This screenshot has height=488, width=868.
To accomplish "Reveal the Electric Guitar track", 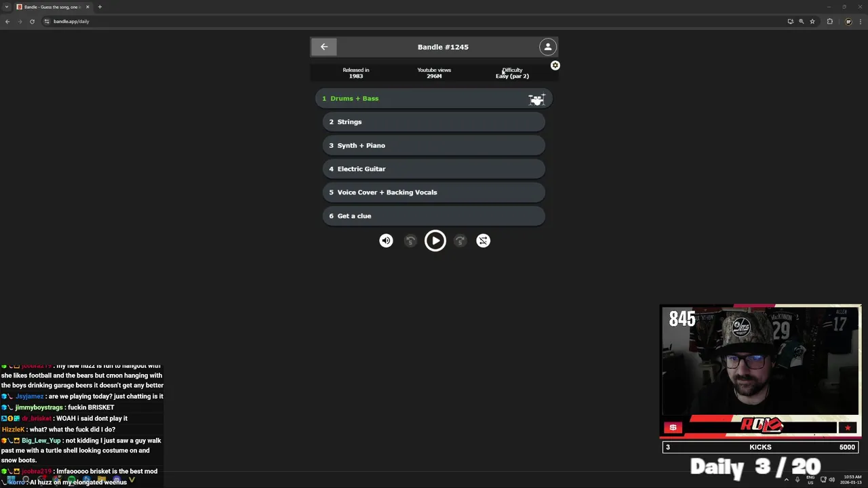I will click(x=434, y=169).
